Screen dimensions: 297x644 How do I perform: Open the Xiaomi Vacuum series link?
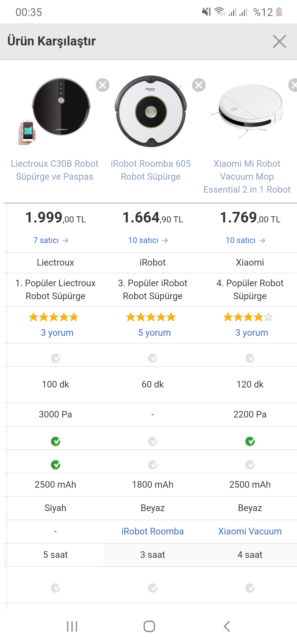(x=250, y=531)
